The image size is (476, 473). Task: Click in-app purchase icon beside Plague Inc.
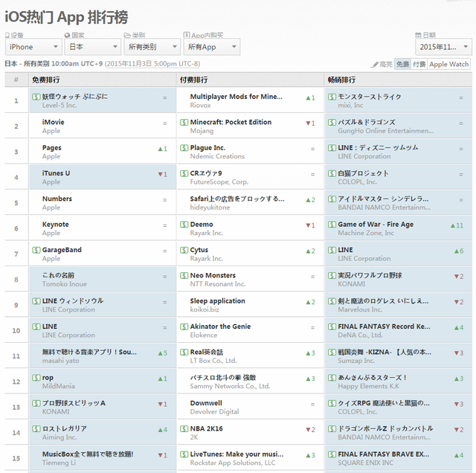[184, 147]
